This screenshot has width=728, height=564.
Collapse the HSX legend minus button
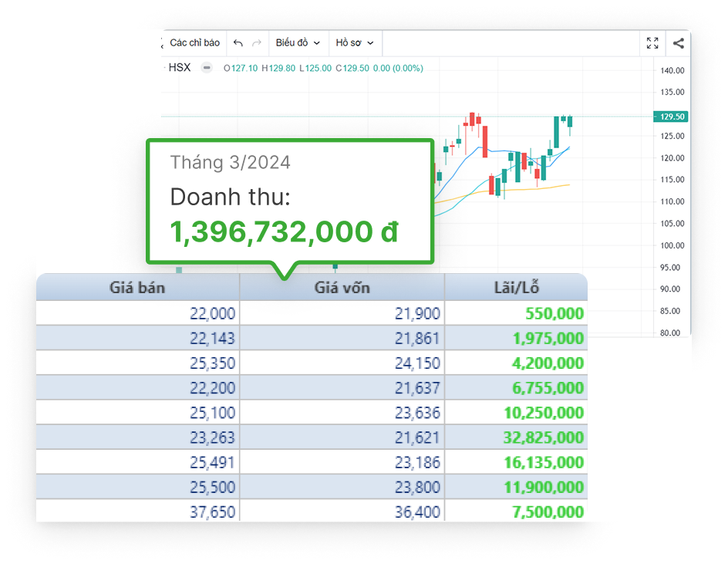(207, 68)
